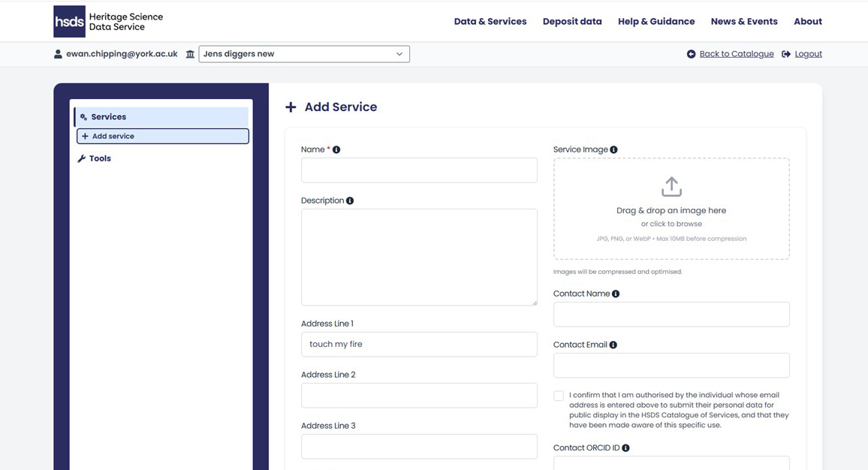Click the Service Image info icon
Viewport: 868px width, 470px height.
tap(613, 149)
